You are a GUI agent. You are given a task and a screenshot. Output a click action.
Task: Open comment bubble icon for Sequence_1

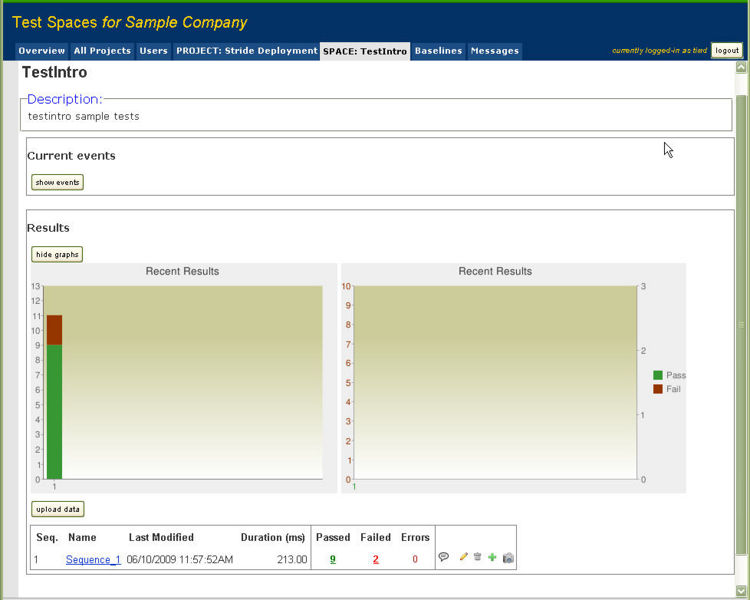point(443,557)
